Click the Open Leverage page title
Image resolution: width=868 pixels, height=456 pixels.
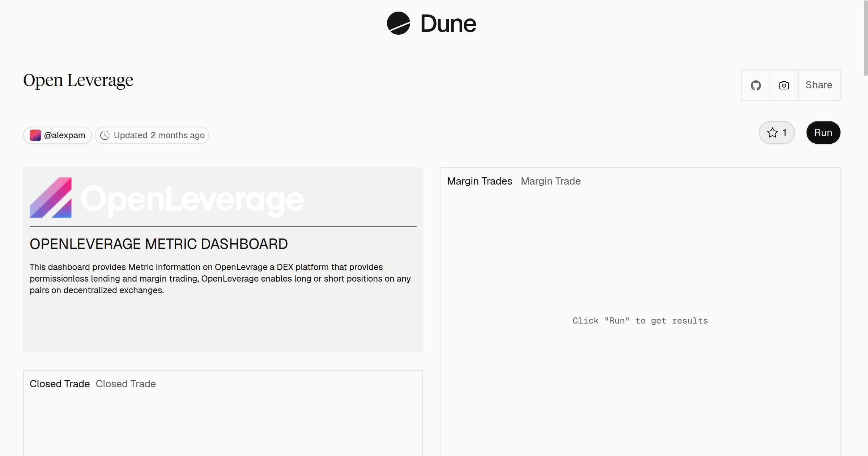pyautogui.click(x=78, y=80)
